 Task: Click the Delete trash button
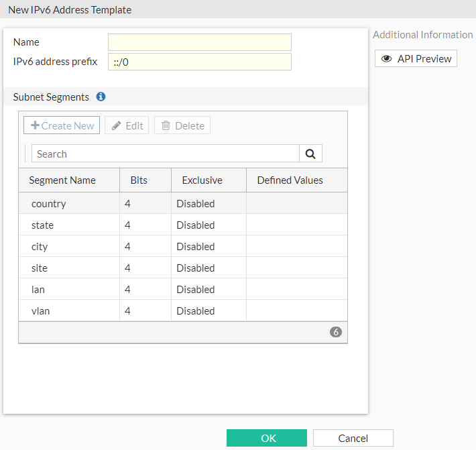pos(182,125)
